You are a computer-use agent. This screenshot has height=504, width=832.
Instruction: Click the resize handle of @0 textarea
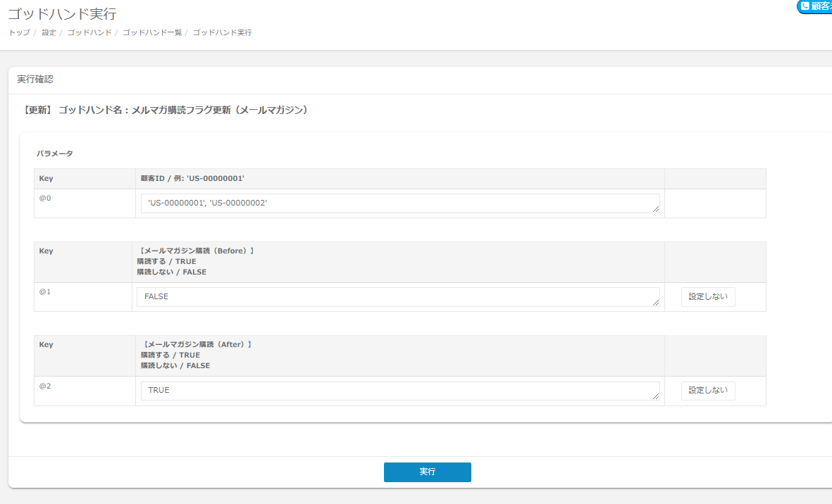click(656, 209)
